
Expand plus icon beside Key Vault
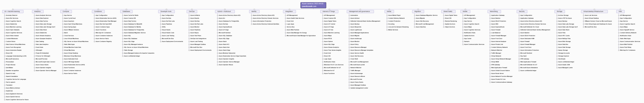pos(519,56)
